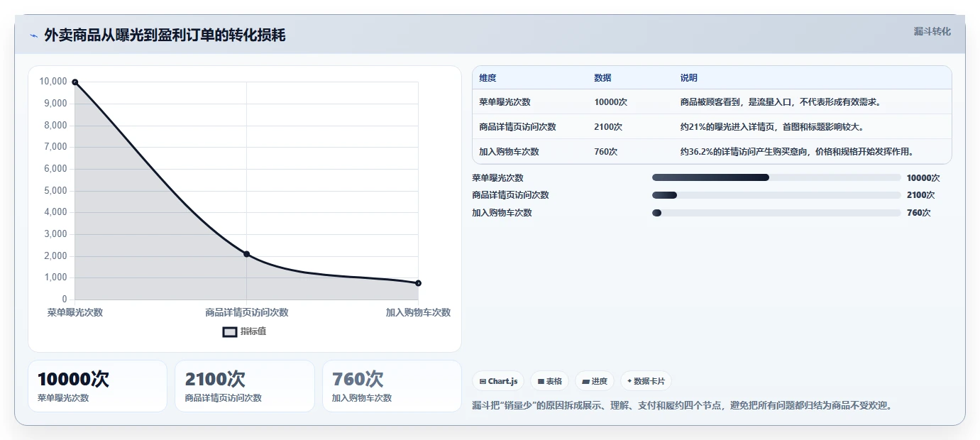Click the chart data point at 加入购物车次数
980x440 pixels.
[418, 283]
